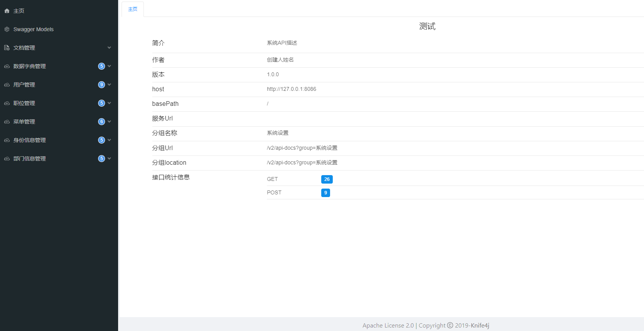Select the 主页 tab at top

pyautogui.click(x=133, y=9)
